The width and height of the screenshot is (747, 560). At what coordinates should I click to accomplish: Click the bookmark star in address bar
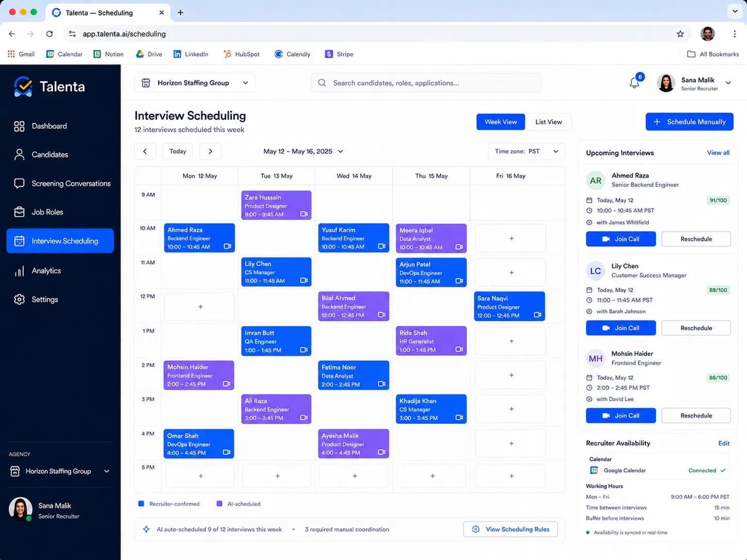click(680, 34)
